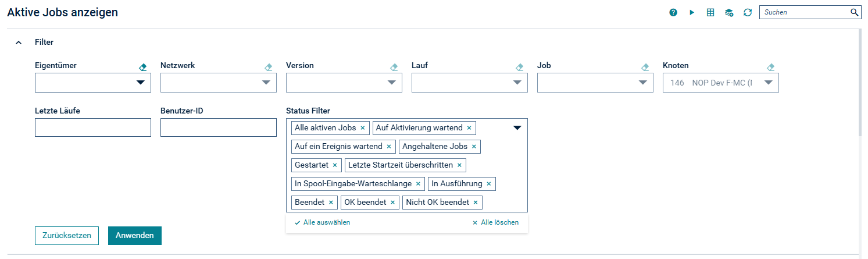The image size is (868, 259).
Task: Remove the 'Nicht OK beendet' tag
Action: (476, 203)
